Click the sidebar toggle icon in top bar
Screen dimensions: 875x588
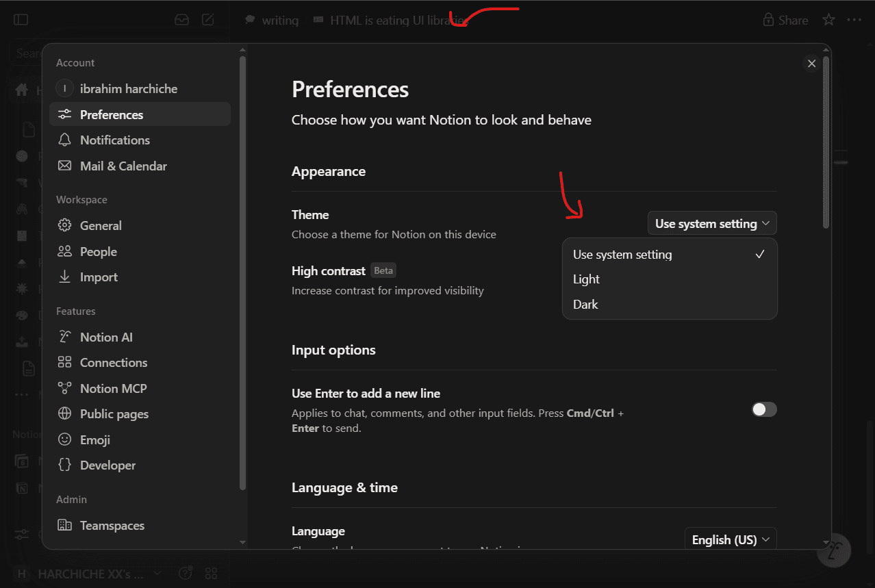pyautogui.click(x=21, y=20)
